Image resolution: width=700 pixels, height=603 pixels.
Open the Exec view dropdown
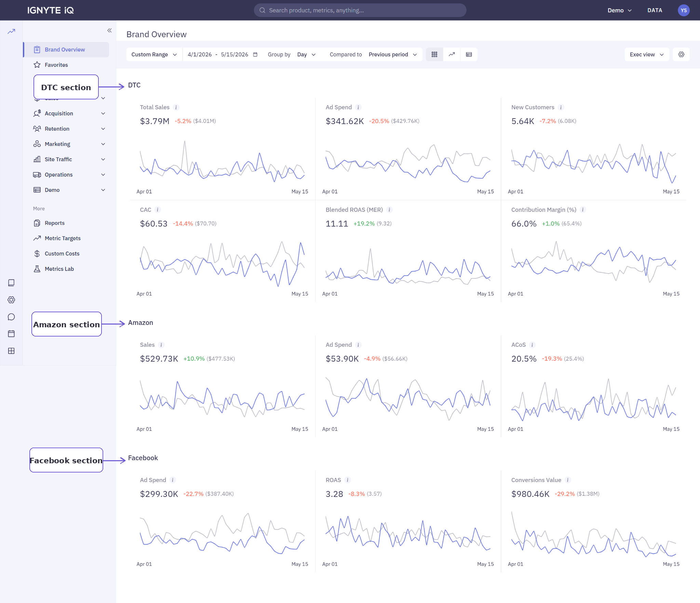click(x=647, y=54)
